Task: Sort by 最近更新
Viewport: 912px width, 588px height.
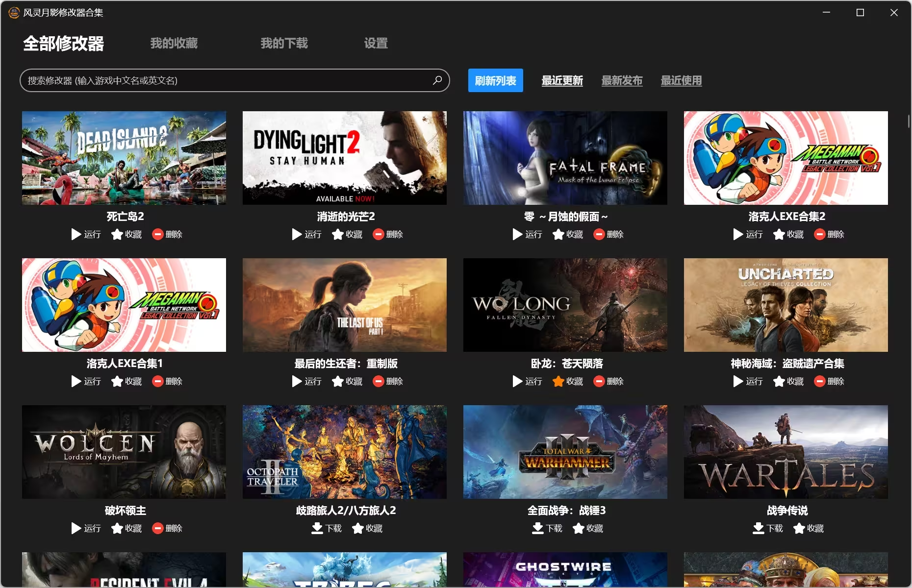Action: pos(562,80)
